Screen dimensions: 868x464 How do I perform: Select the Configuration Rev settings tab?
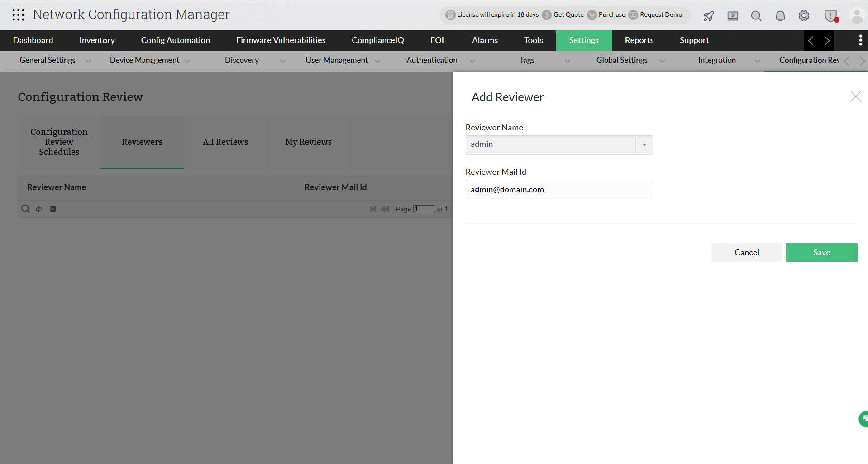809,61
